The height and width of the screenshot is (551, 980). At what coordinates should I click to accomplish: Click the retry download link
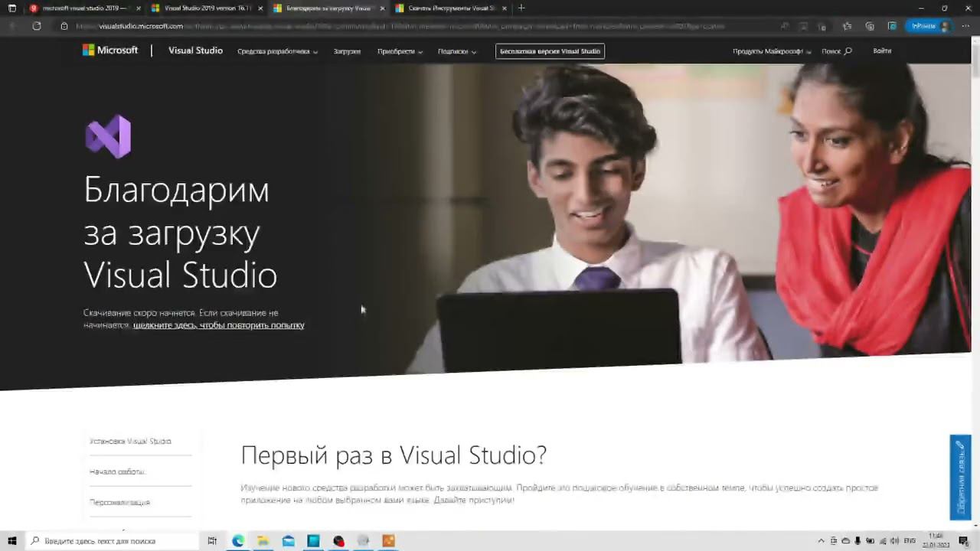pos(219,325)
